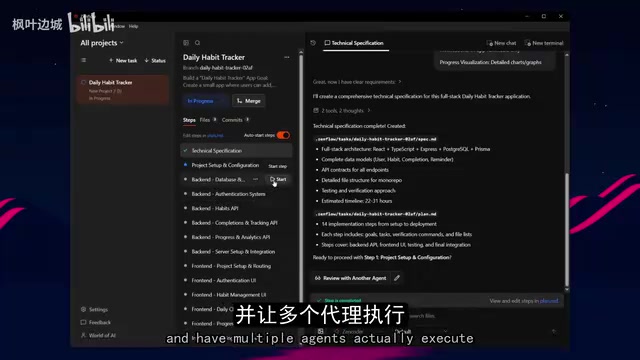This screenshot has height=360, width=640.
Task: Toggle the panel layout icon above task title
Action: point(186,43)
